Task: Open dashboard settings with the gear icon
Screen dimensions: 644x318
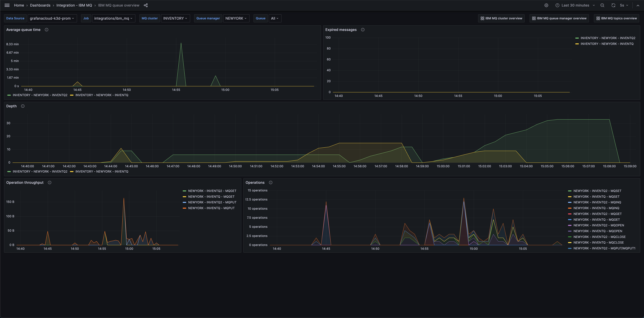Action: (546, 5)
